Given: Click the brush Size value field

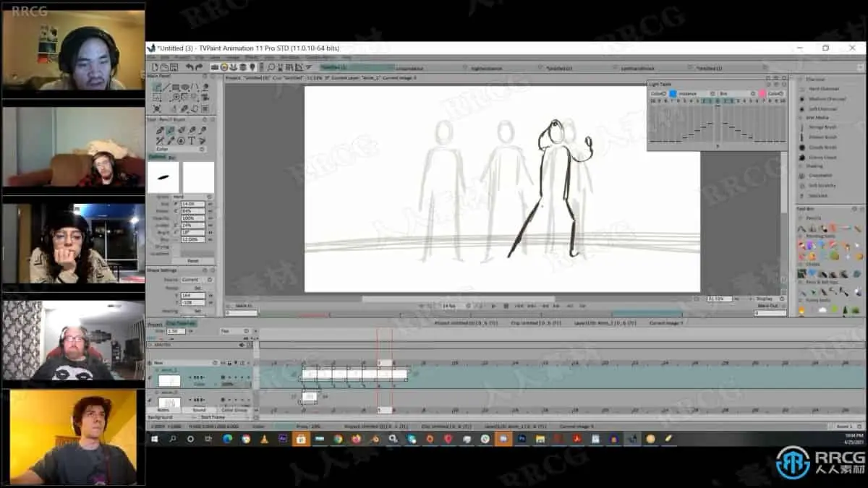Looking at the screenshot, I should (x=192, y=204).
